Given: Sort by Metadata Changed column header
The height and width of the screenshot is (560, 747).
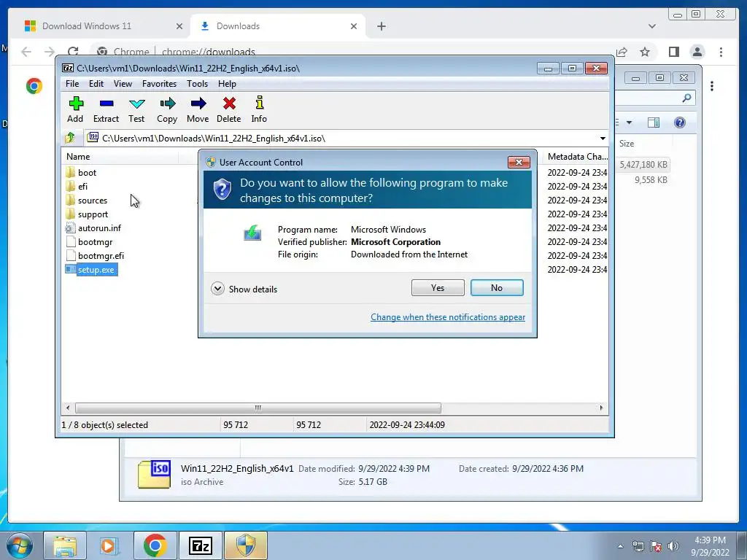Looking at the screenshot, I should click(577, 156).
